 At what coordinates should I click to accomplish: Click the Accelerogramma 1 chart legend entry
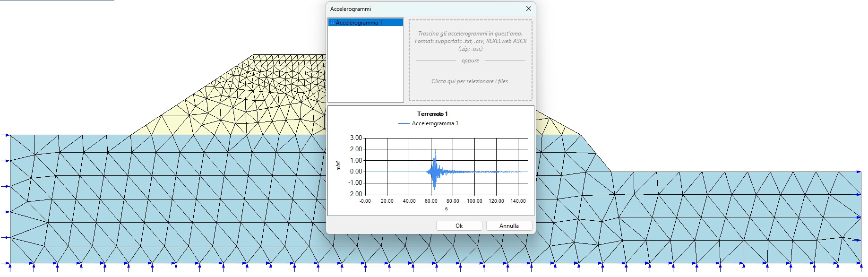[428, 123]
